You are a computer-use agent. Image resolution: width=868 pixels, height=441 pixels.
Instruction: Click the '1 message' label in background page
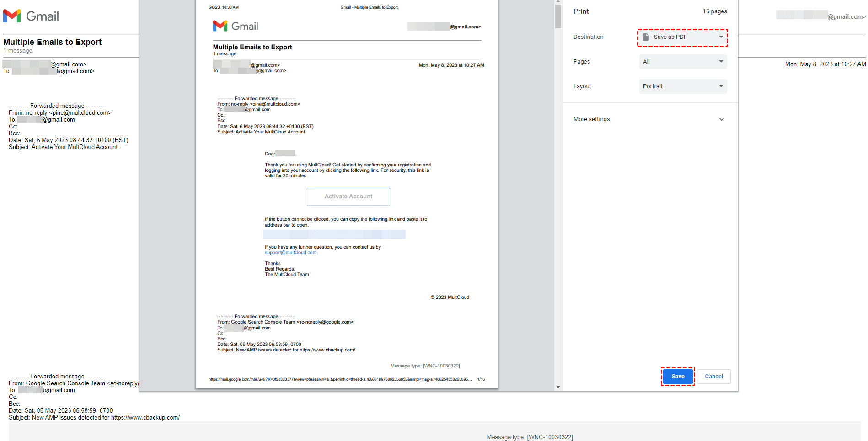tap(18, 51)
